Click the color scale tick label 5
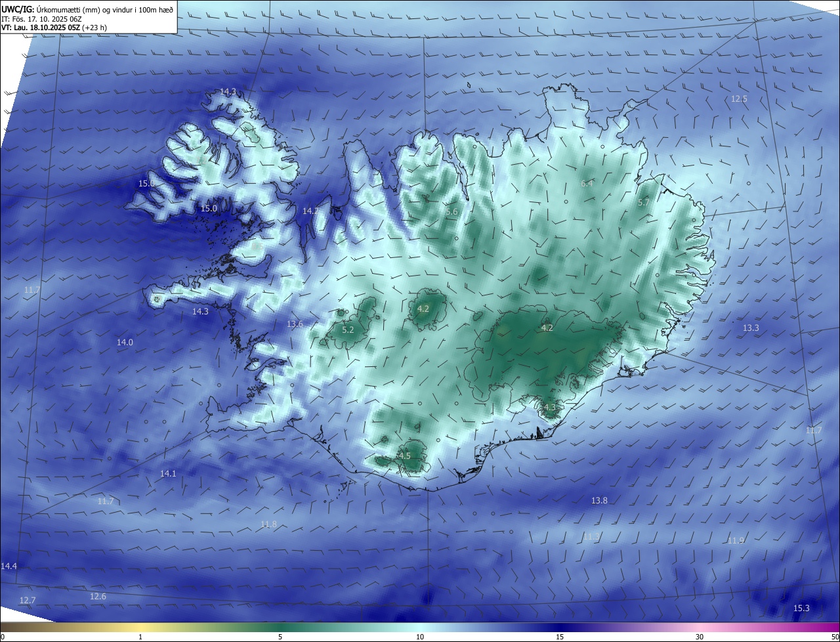Viewport: 840px width, 642px height. pyautogui.click(x=280, y=637)
